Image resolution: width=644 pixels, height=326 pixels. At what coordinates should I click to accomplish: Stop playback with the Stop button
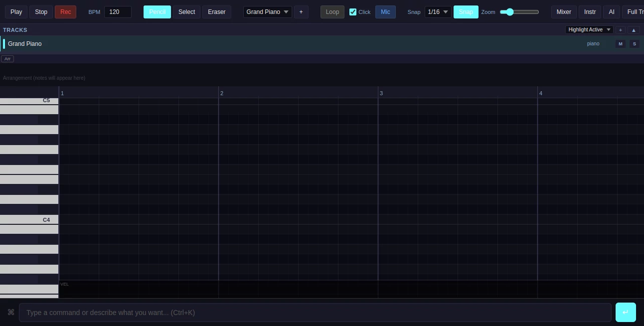point(41,12)
